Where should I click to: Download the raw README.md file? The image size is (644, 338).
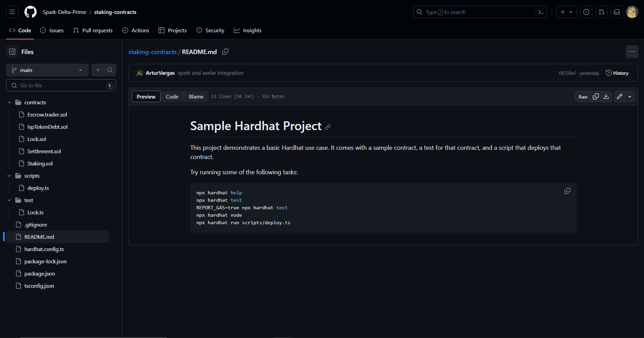coord(606,96)
